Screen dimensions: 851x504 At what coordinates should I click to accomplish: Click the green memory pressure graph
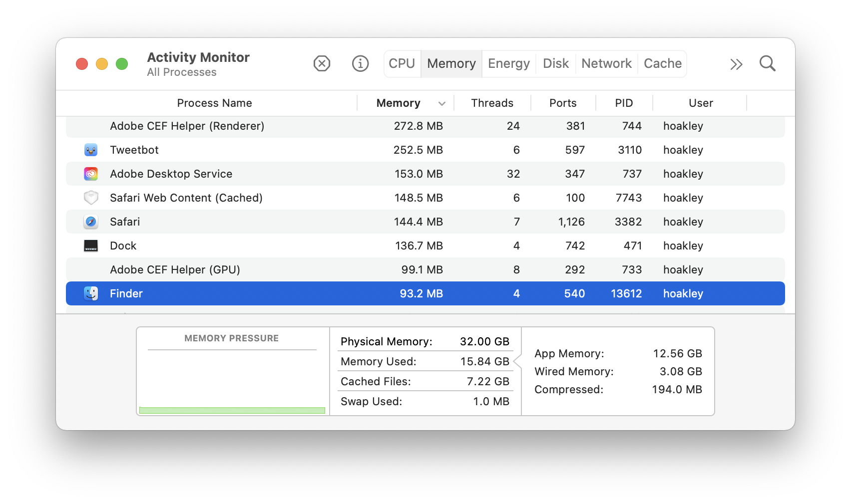(232, 410)
